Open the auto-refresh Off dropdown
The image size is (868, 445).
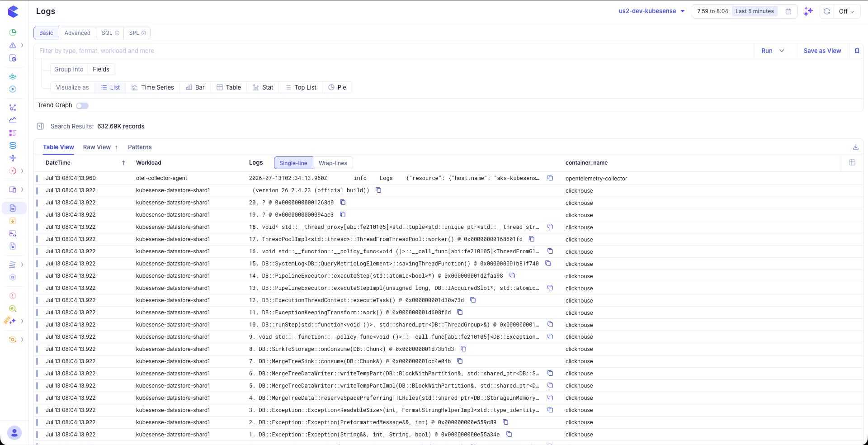847,11
